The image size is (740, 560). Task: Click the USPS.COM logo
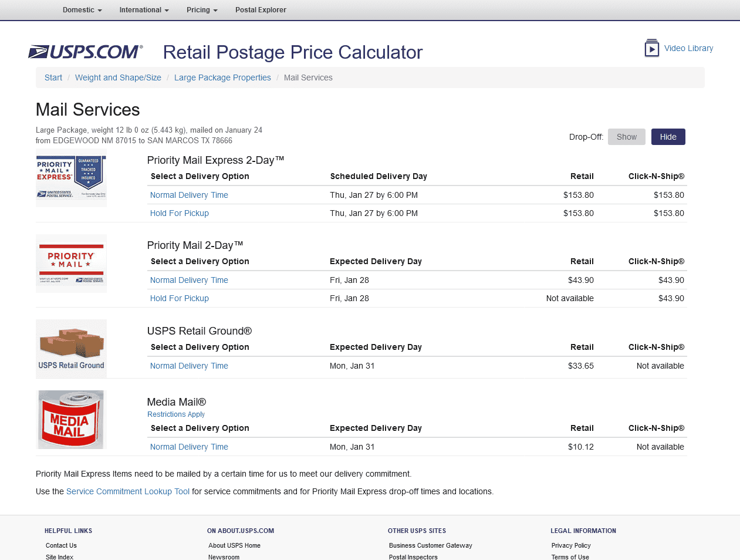[x=86, y=52]
